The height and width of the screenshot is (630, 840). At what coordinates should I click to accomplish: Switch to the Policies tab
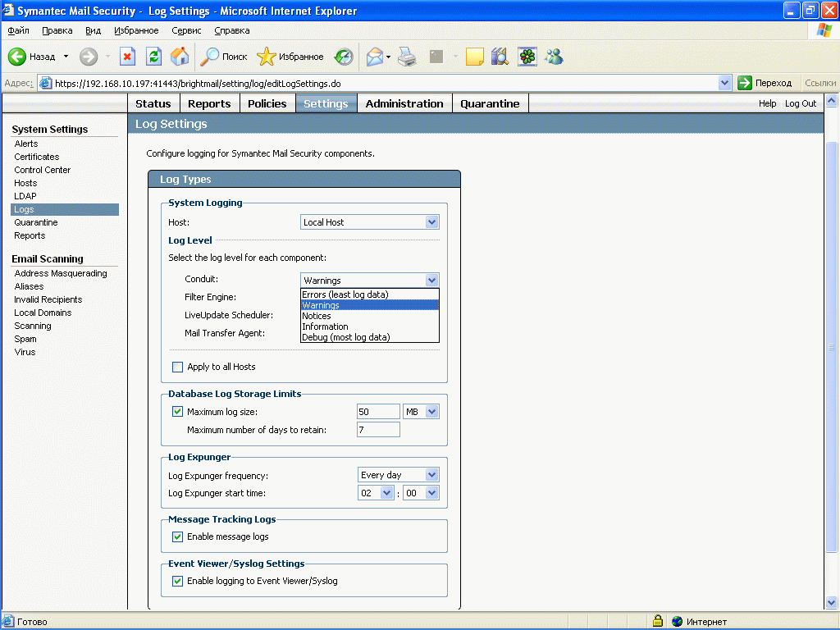[267, 103]
